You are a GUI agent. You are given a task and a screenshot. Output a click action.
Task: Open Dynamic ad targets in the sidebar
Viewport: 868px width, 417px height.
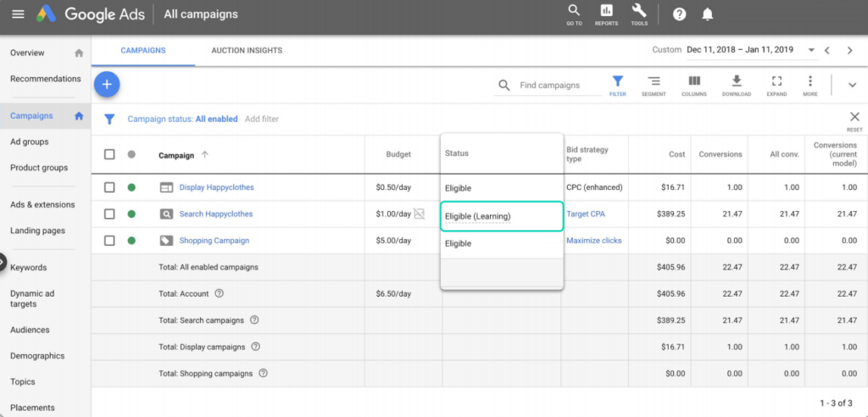(32, 298)
